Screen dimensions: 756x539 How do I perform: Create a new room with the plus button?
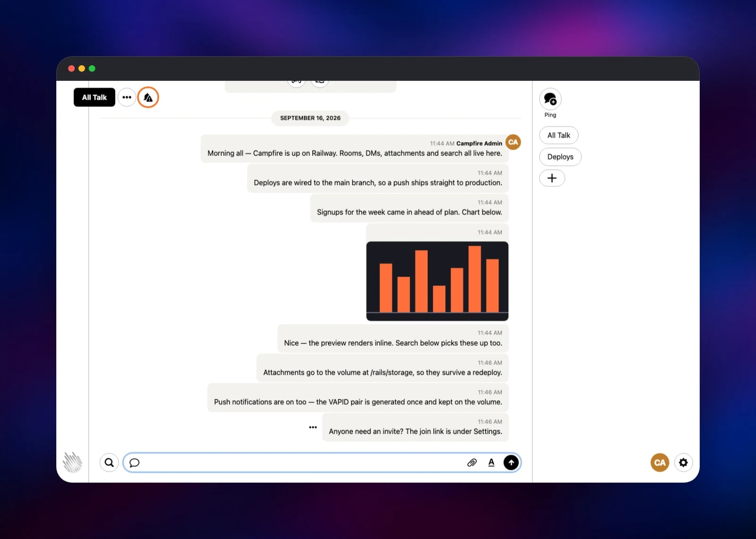[x=552, y=178]
